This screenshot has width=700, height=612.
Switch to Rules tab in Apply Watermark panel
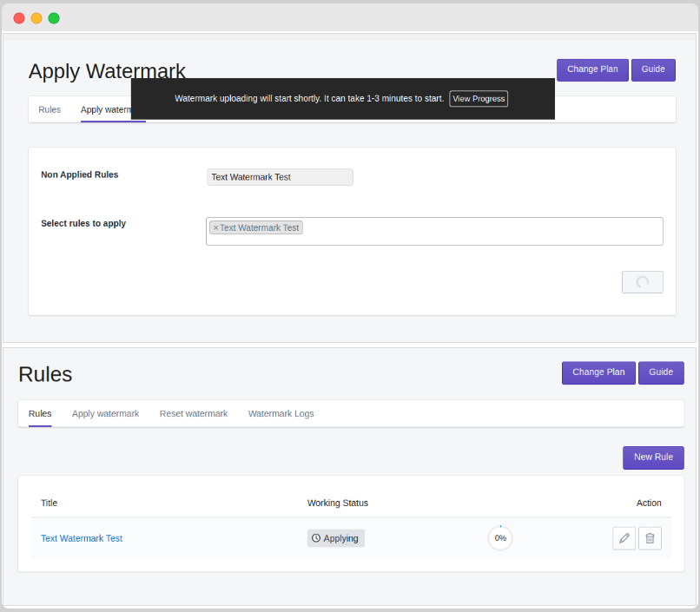tap(50, 110)
